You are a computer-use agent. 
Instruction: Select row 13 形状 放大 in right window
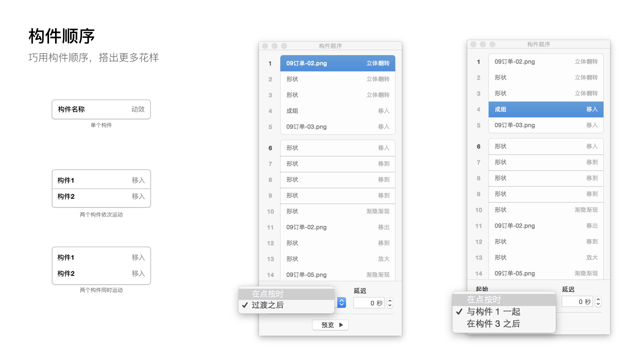coord(546,257)
